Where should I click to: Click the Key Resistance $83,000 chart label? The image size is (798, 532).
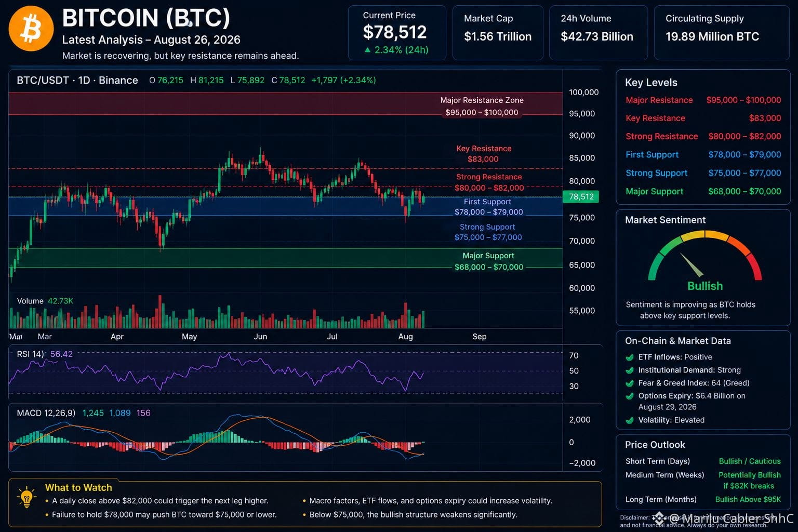(484, 154)
